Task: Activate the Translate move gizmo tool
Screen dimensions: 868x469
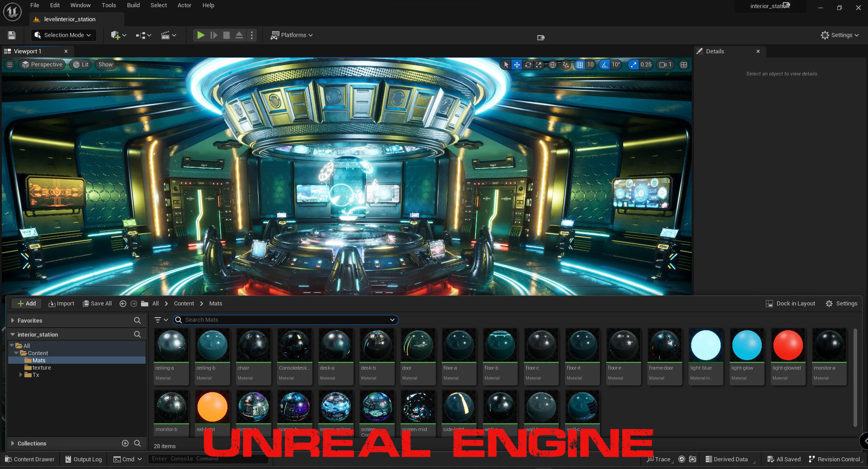Action: [517, 65]
